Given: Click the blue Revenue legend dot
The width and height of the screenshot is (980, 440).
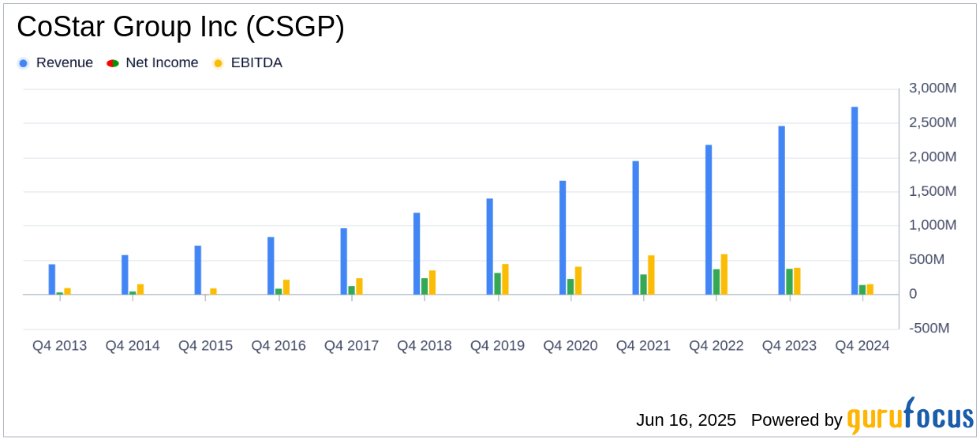Looking at the screenshot, I should click(x=23, y=63).
